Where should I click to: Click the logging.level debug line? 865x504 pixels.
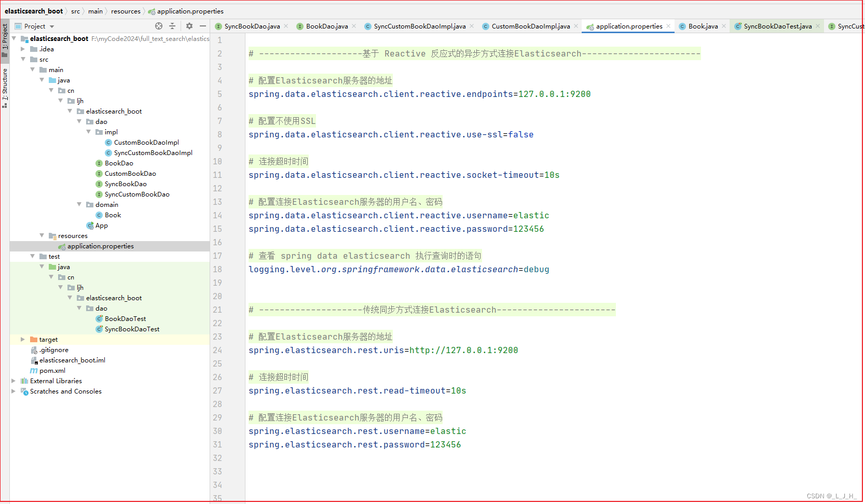pyautogui.click(x=399, y=269)
